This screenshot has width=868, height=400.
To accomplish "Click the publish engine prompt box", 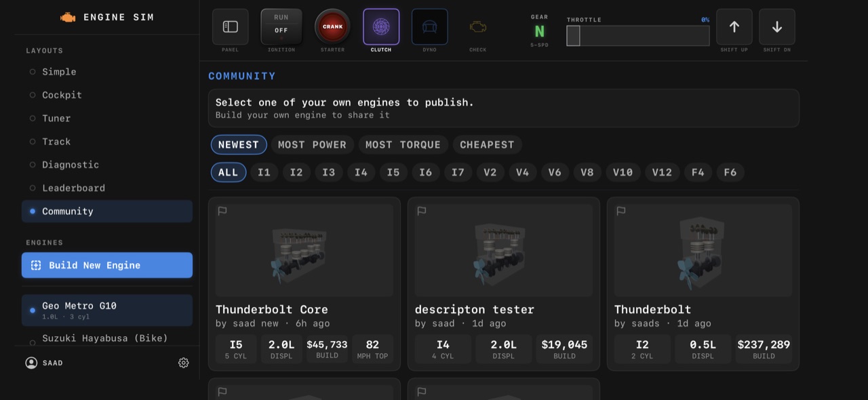I will (x=504, y=108).
